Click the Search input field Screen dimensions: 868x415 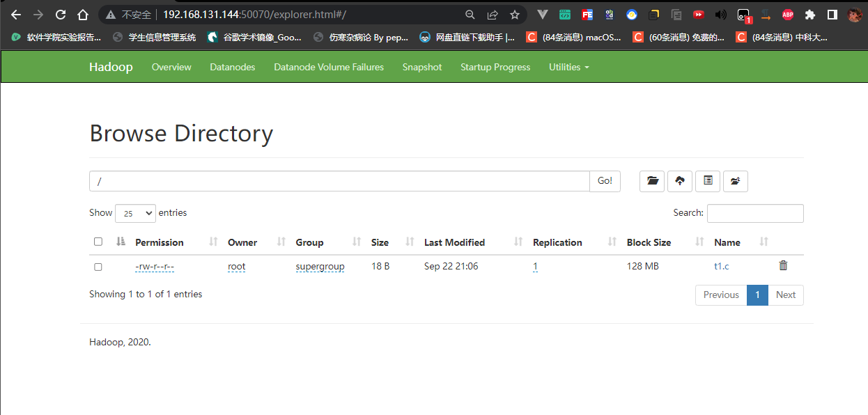[755, 213]
